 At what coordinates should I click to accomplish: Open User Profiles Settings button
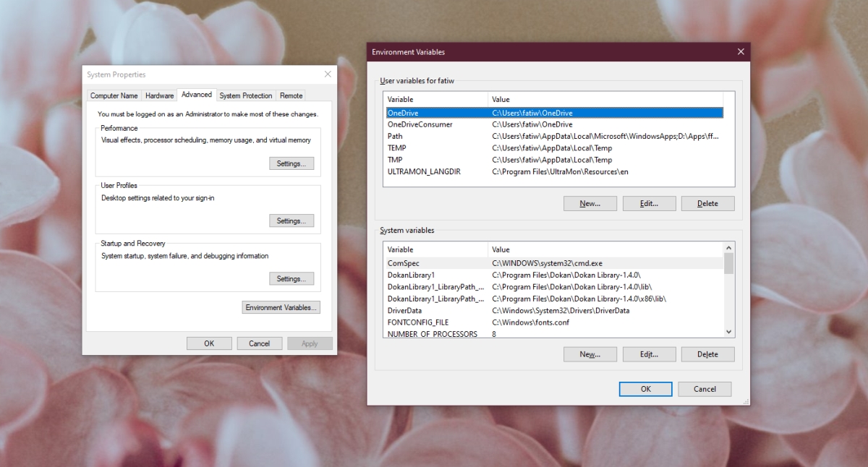point(292,220)
